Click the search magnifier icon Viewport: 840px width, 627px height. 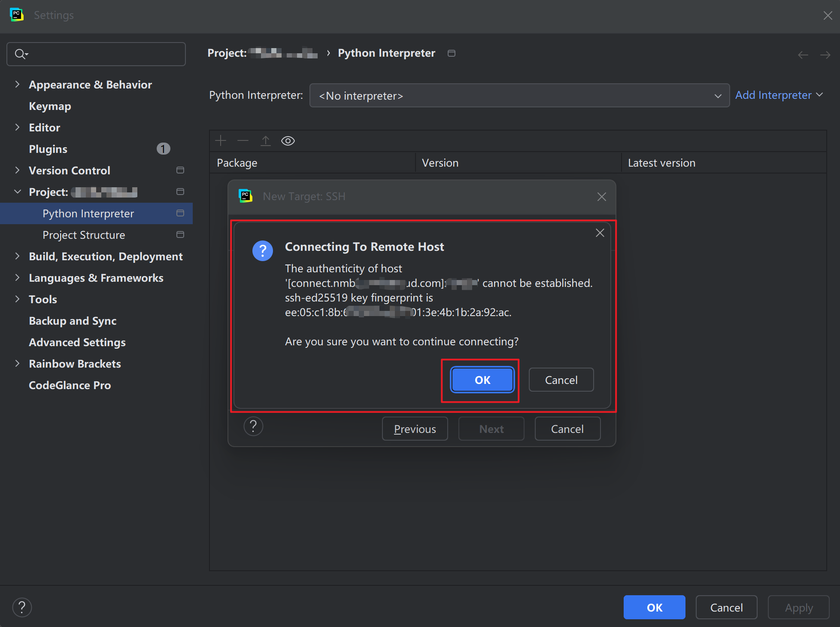pos(21,54)
